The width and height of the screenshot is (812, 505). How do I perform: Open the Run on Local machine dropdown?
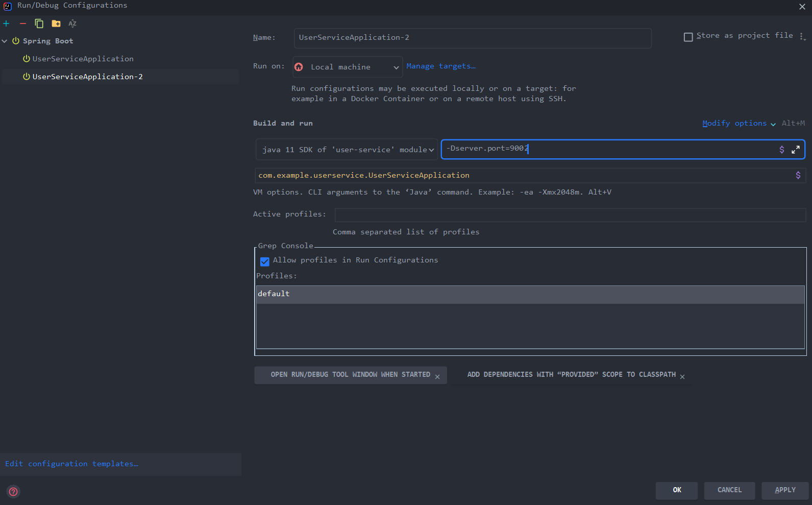tap(348, 67)
